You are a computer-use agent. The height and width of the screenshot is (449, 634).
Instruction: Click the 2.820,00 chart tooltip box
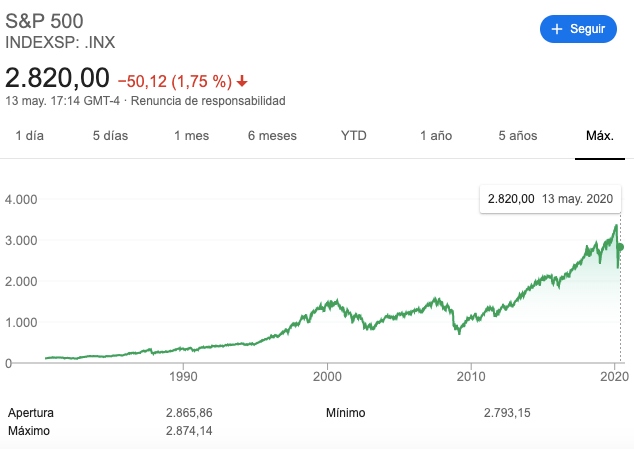[x=550, y=199]
